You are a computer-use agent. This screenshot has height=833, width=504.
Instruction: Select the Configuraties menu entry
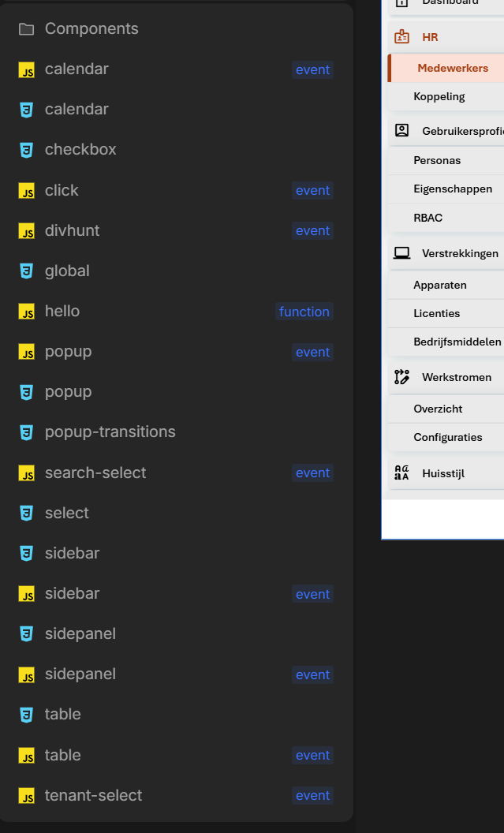click(447, 437)
